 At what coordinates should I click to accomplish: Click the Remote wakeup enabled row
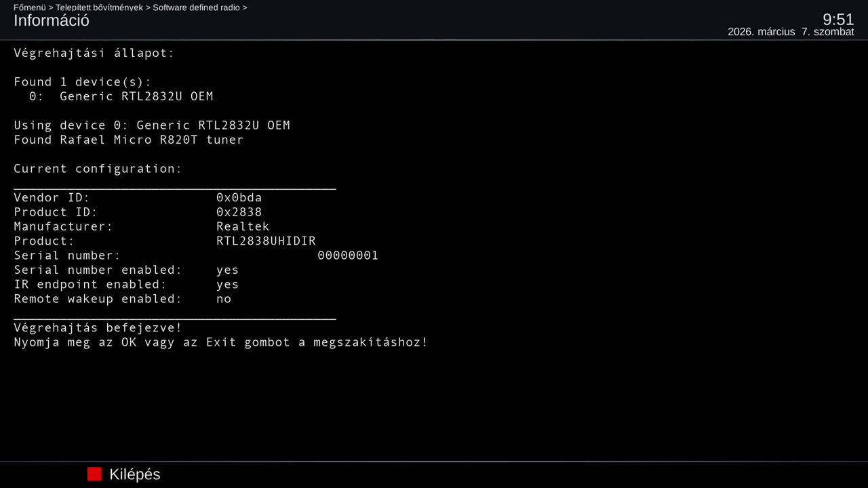tap(123, 299)
